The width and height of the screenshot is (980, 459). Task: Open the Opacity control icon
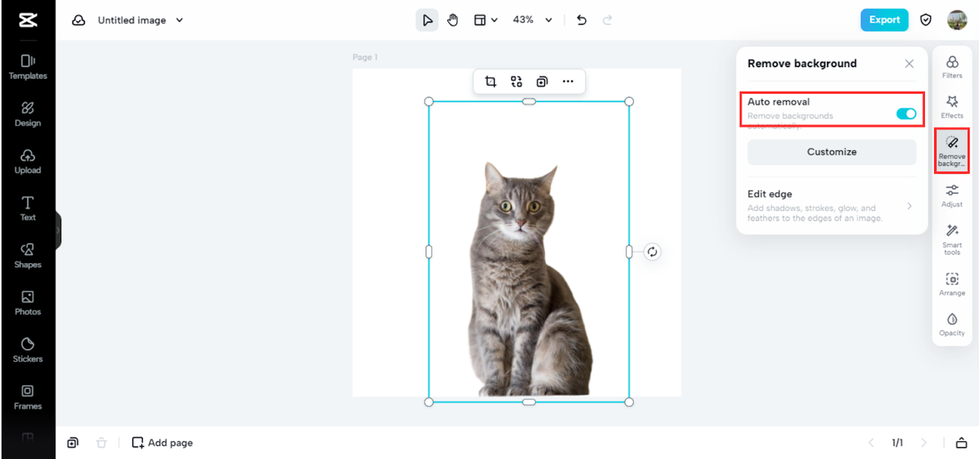coord(952,319)
